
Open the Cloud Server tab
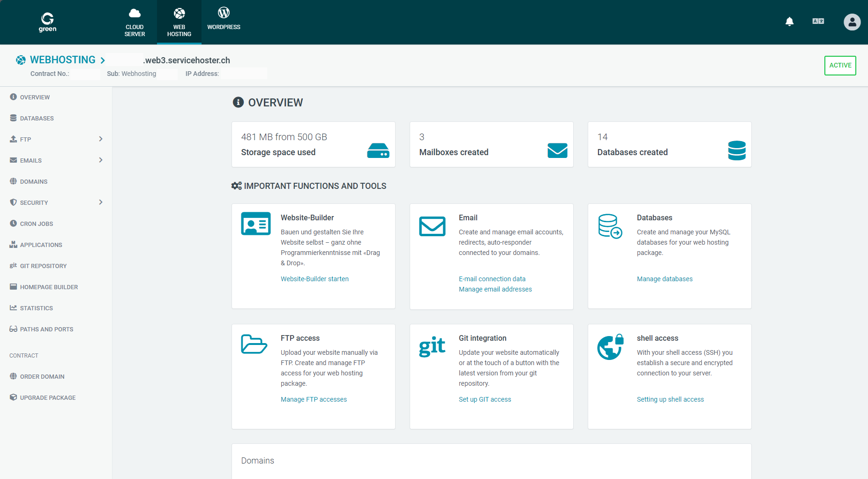(135, 22)
